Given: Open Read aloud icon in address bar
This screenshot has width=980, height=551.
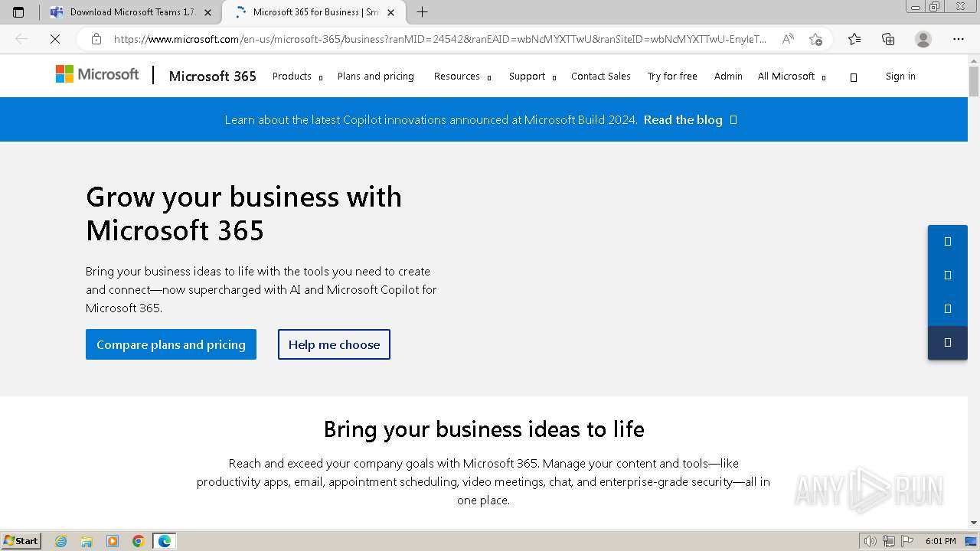Looking at the screenshot, I should 788,39.
